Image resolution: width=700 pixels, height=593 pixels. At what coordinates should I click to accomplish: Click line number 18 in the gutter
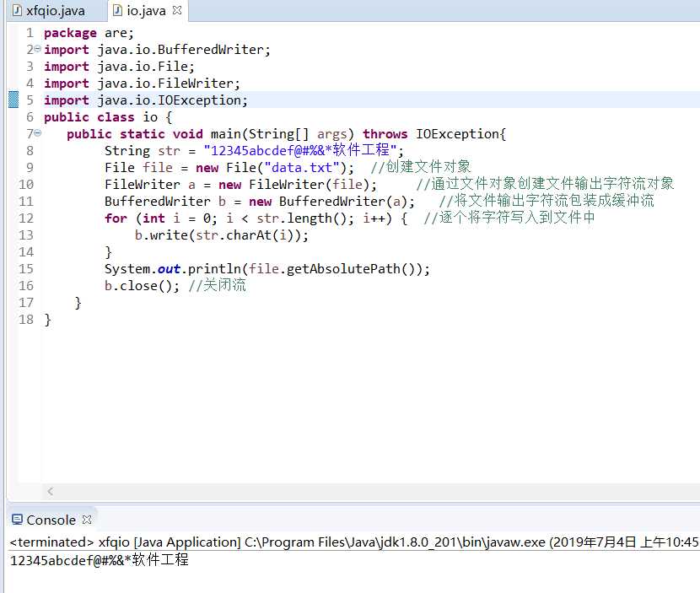coord(26,320)
